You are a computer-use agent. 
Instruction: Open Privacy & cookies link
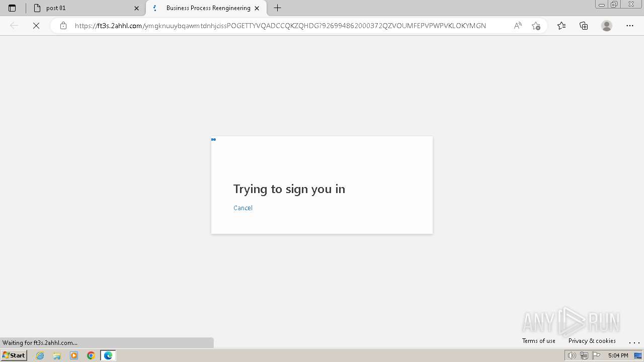point(592,341)
